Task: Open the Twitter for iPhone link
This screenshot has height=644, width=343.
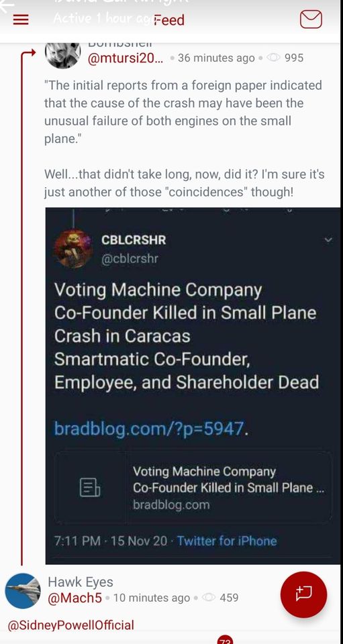Action: 227,541
